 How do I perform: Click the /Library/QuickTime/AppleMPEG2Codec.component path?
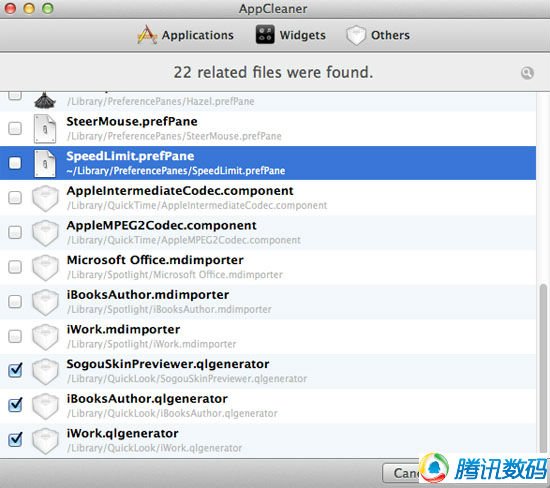tap(184, 240)
